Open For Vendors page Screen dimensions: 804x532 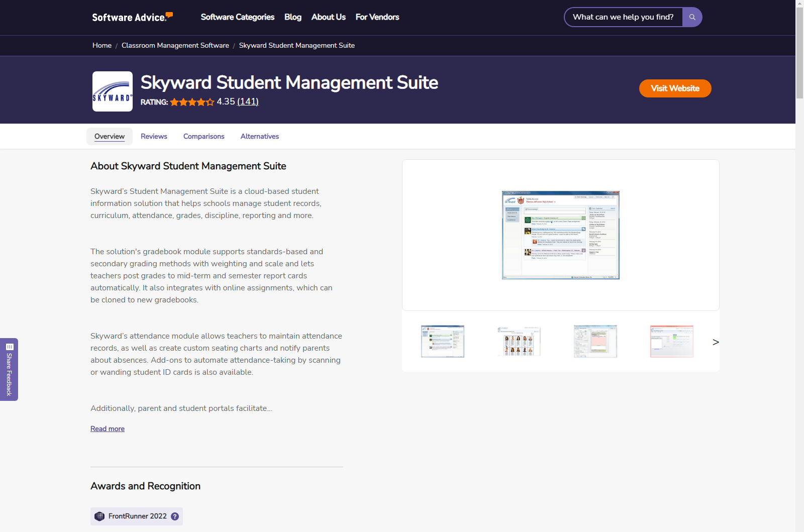pos(377,17)
